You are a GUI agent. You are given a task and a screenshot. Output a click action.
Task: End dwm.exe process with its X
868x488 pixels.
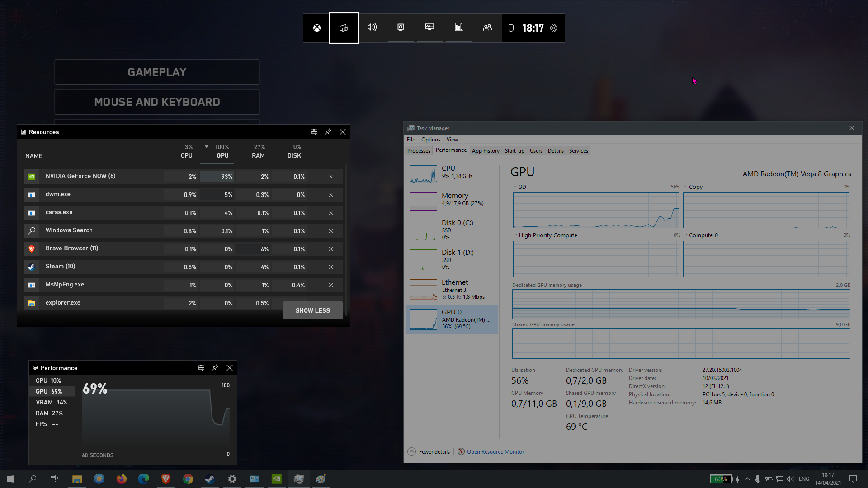pos(331,195)
